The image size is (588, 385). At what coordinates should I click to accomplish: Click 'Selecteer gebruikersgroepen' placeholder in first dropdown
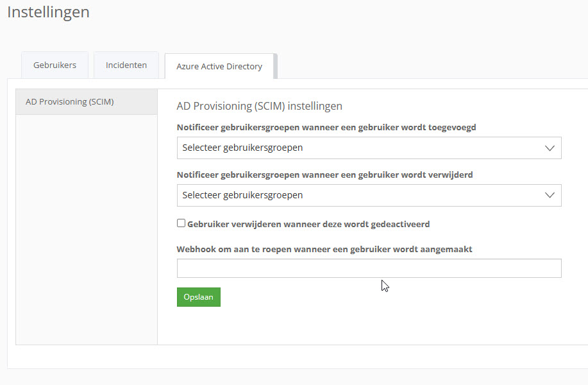(242, 148)
